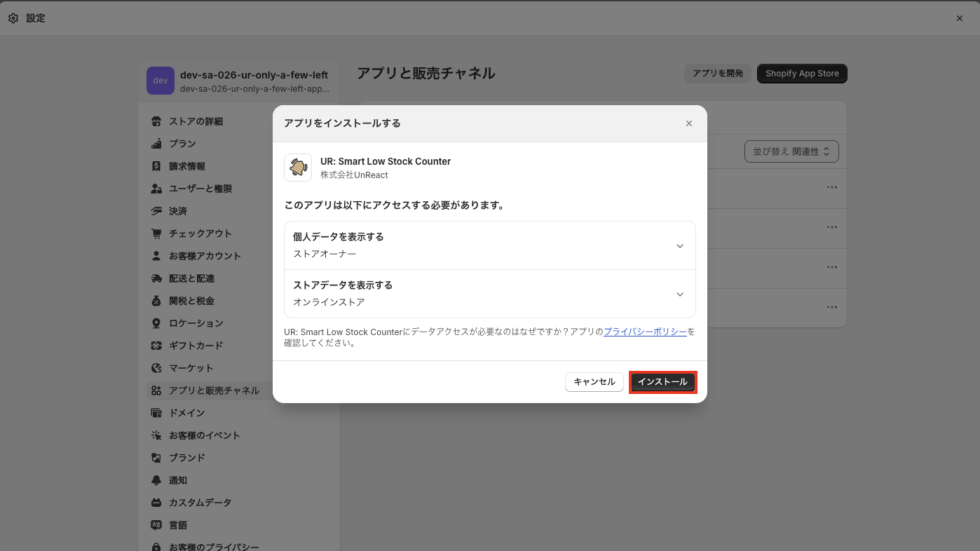Click the UR: Smart Low Stock Counter app icon
This screenshot has height=551, width=980.
pyautogui.click(x=298, y=168)
